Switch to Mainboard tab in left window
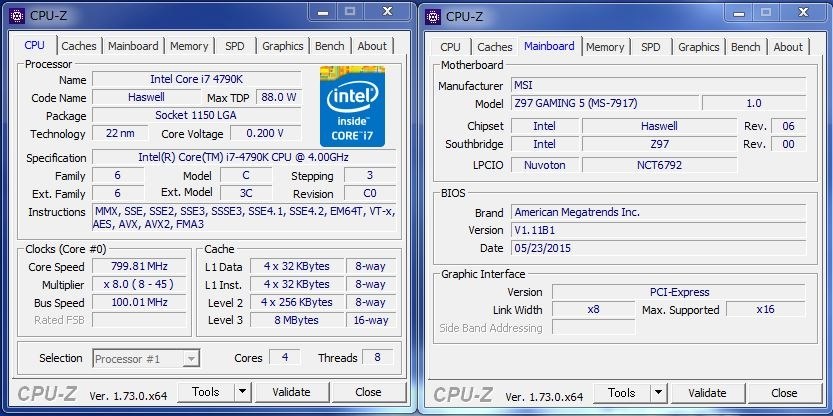The height and width of the screenshot is (416, 833). click(x=133, y=46)
